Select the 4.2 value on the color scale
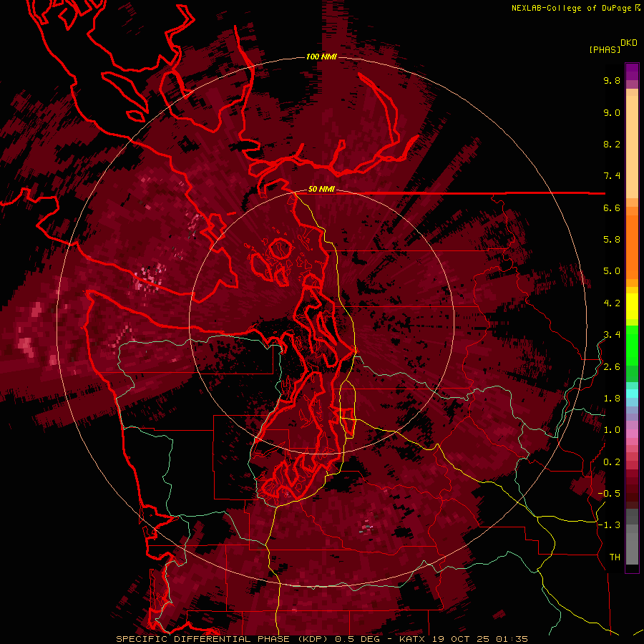Viewport: 644px width, 644px height. tap(612, 303)
